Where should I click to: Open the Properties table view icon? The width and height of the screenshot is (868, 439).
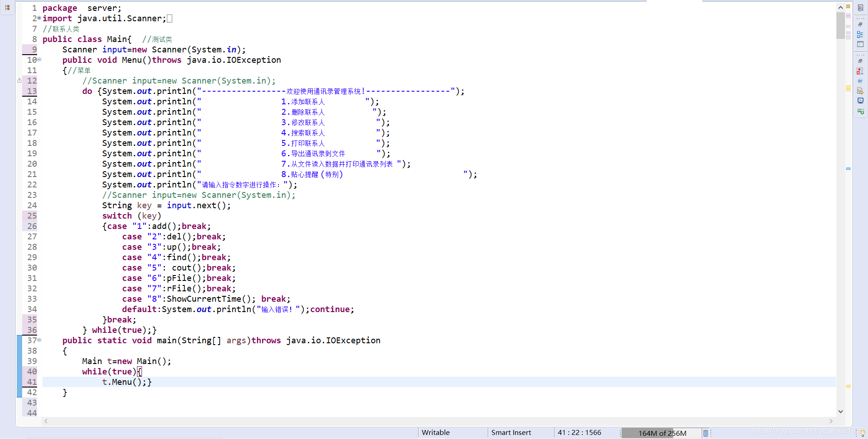[860, 44]
